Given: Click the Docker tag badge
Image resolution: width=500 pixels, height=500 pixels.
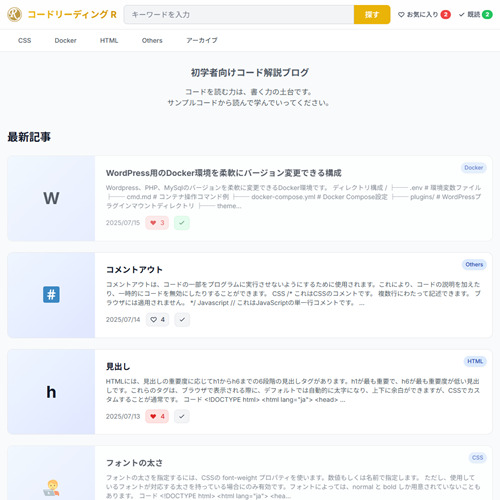Looking at the screenshot, I should 473,168.
